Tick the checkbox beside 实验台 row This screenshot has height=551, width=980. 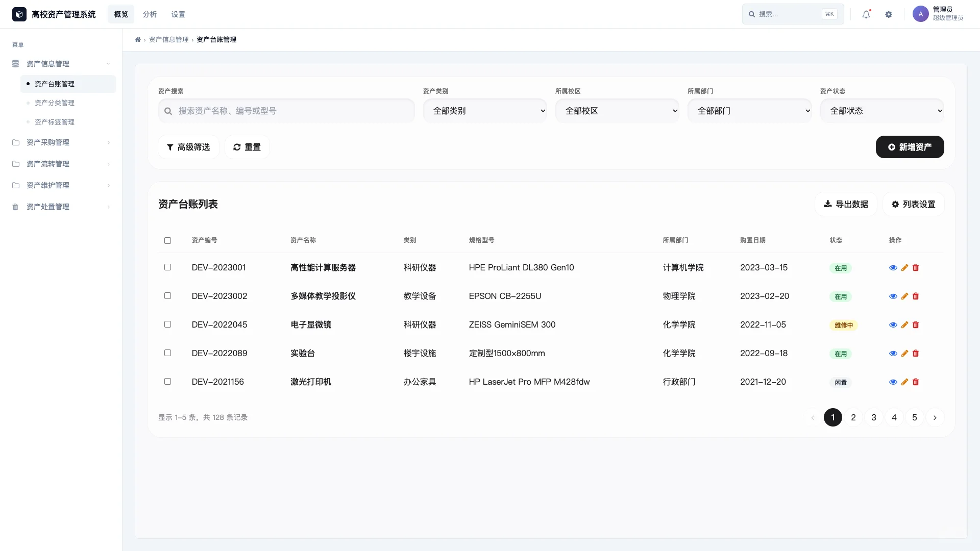[168, 353]
